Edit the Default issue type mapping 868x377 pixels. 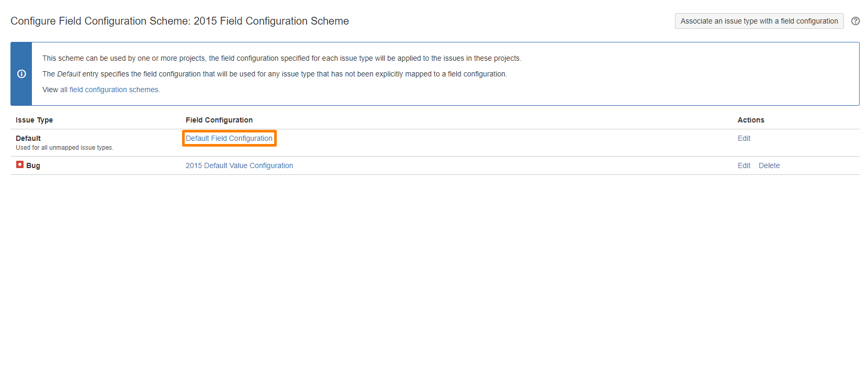tap(744, 138)
